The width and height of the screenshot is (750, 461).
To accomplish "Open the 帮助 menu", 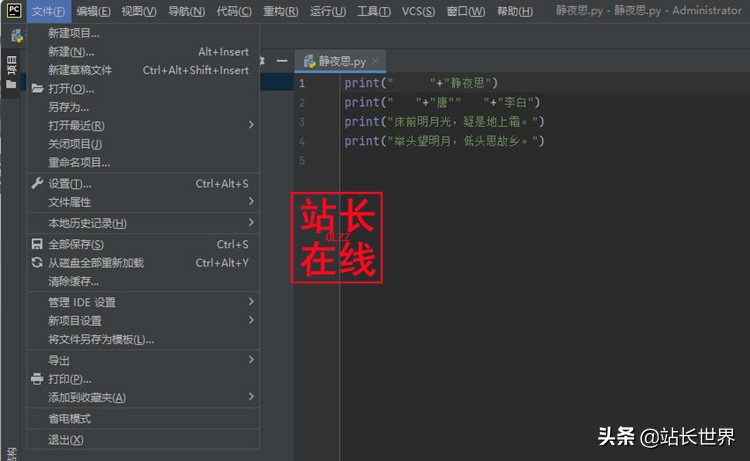I will click(x=515, y=11).
